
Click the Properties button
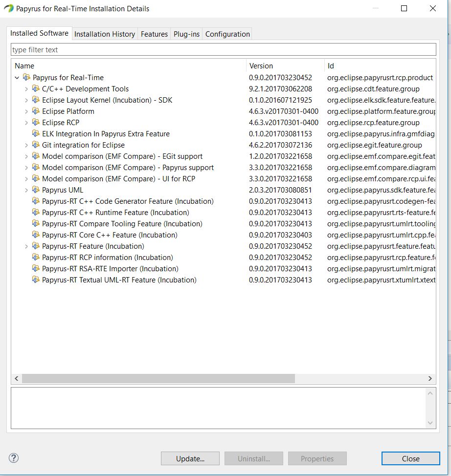[x=317, y=458]
